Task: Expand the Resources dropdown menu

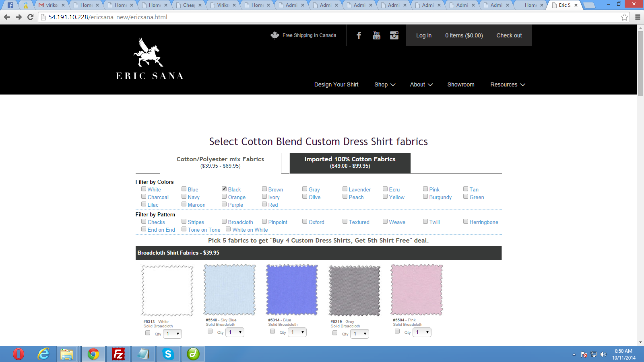Action: click(508, 84)
